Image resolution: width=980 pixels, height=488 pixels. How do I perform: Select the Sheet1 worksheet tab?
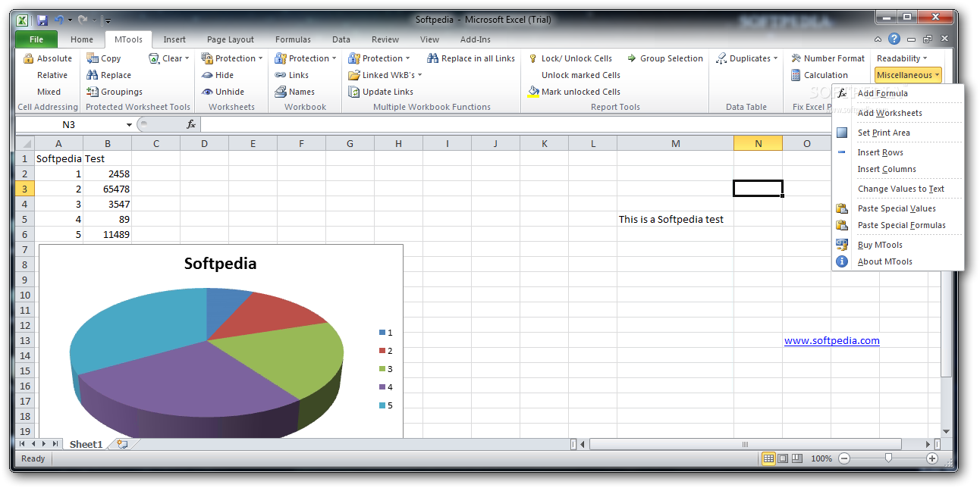point(86,444)
